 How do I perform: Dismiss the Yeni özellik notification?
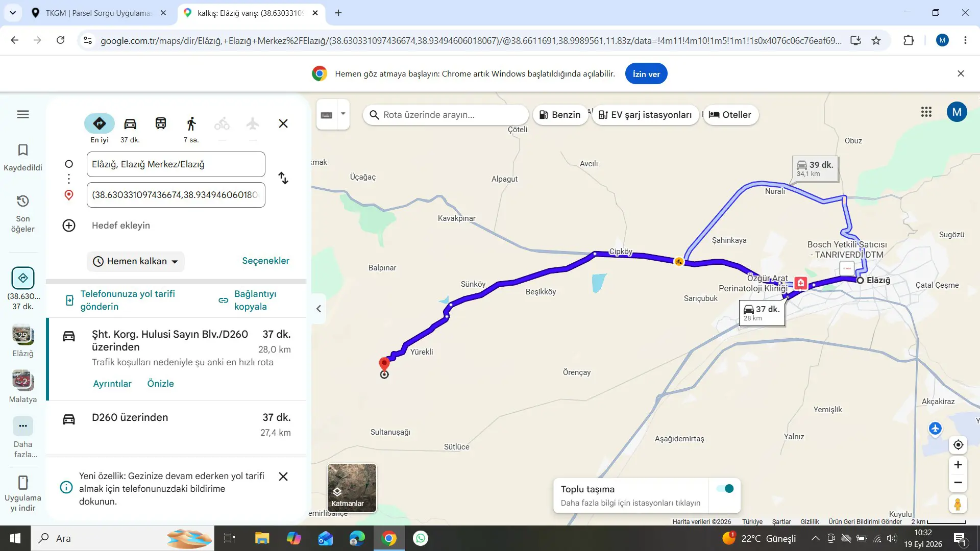tap(283, 477)
